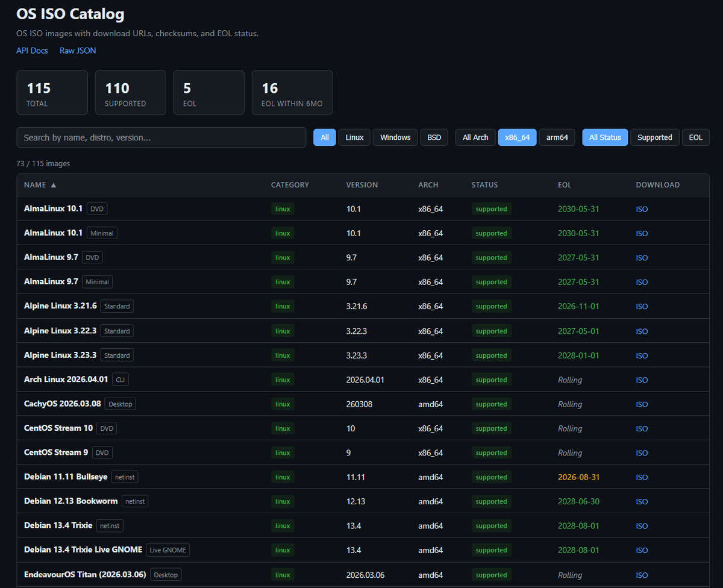Download the Debian 13.4 Trixie netinst ISO
The height and width of the screenshot is (588, 723).
tap(642, 526)
